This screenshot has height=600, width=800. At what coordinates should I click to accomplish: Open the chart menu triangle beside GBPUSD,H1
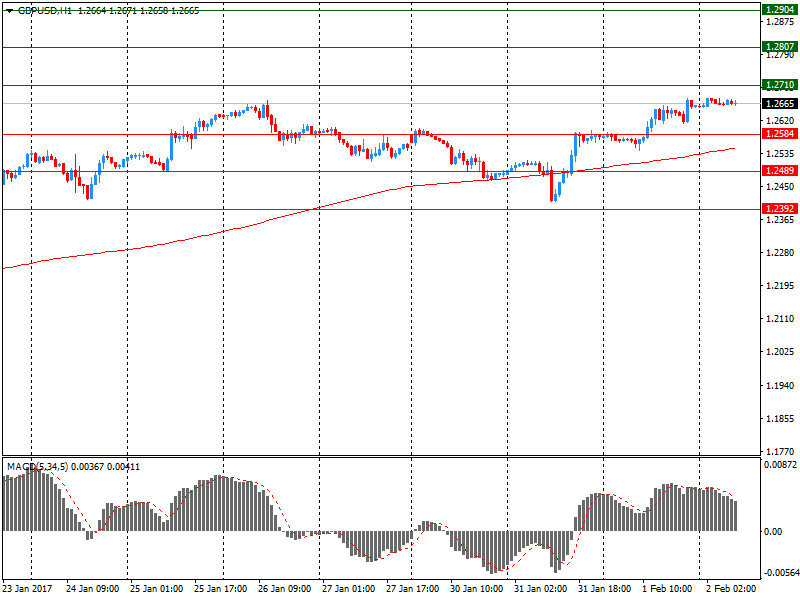point(9,11)
